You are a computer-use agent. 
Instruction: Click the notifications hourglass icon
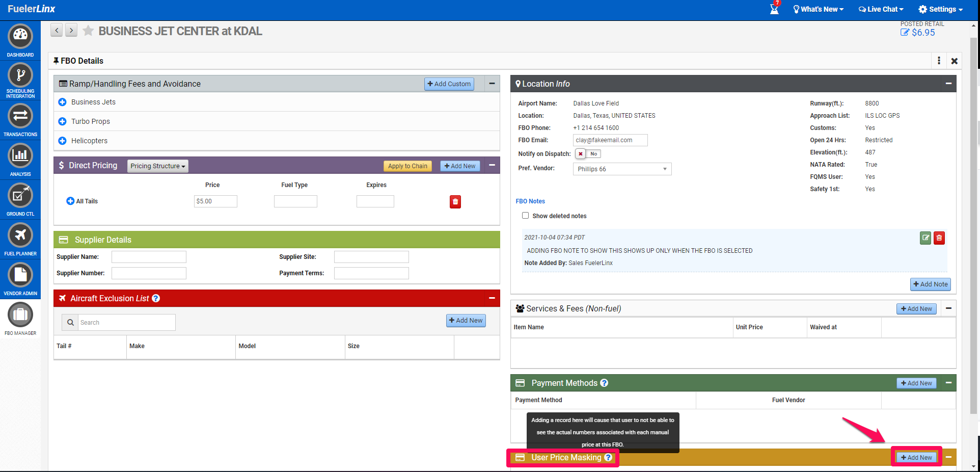774,9
